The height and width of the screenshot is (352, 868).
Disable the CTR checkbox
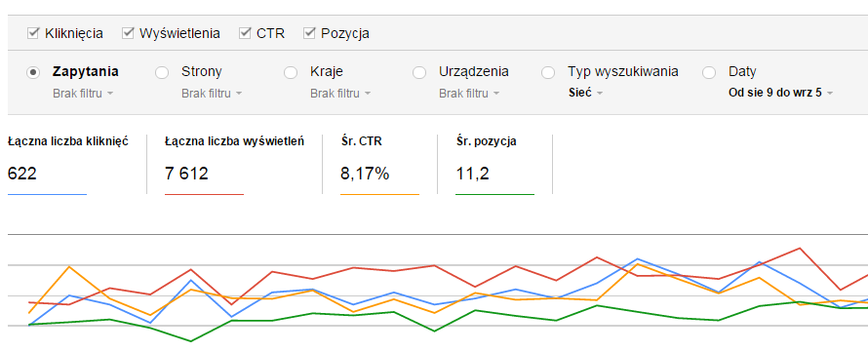click(x=245, y=34)
